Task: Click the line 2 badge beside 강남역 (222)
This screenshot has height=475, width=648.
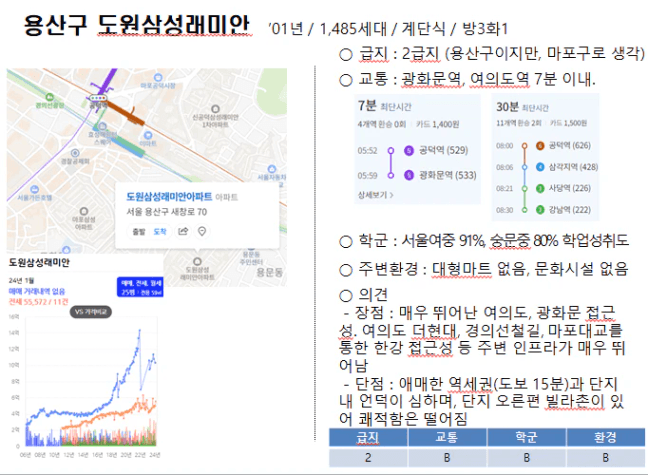Action: (540, 210)
